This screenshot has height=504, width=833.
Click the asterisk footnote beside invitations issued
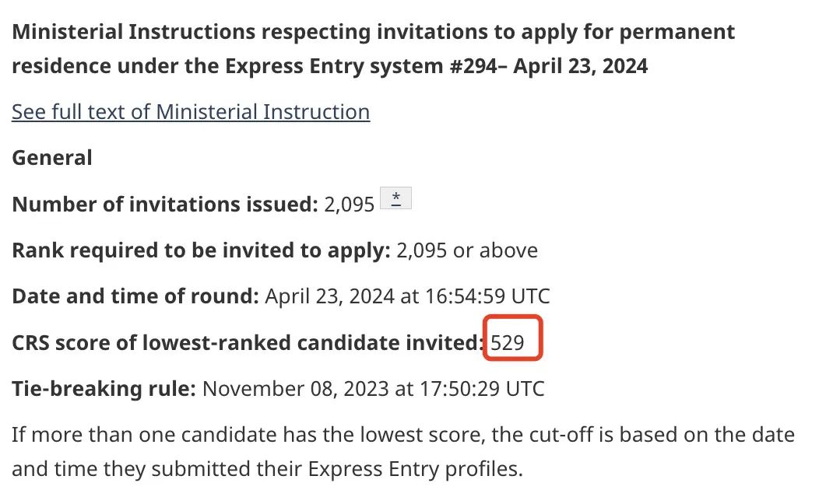click(395, 199)
